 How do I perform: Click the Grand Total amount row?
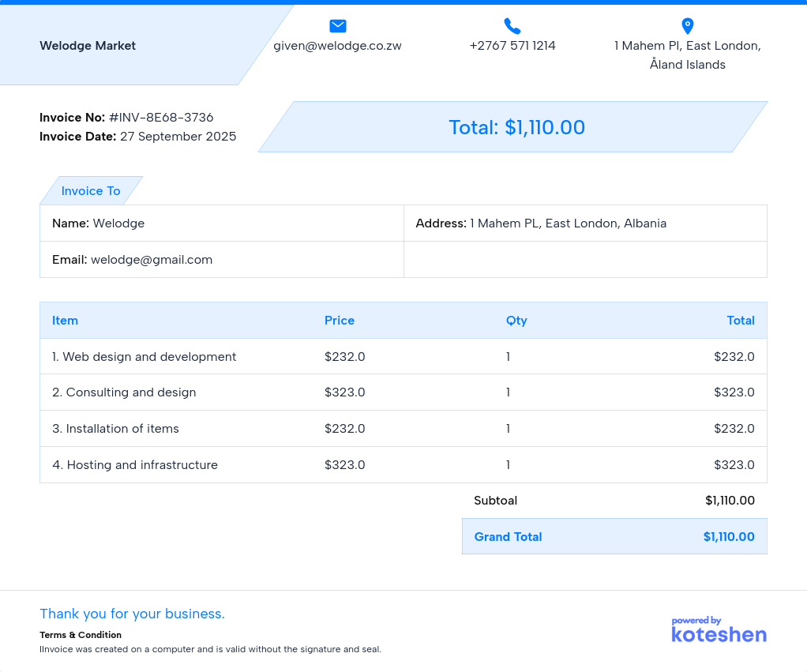pos(614,537)
